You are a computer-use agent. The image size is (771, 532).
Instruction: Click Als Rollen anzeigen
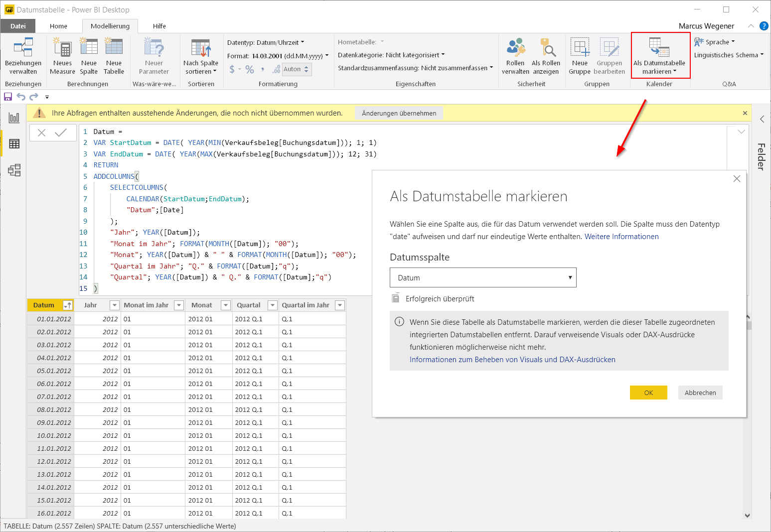click(546, 56)
